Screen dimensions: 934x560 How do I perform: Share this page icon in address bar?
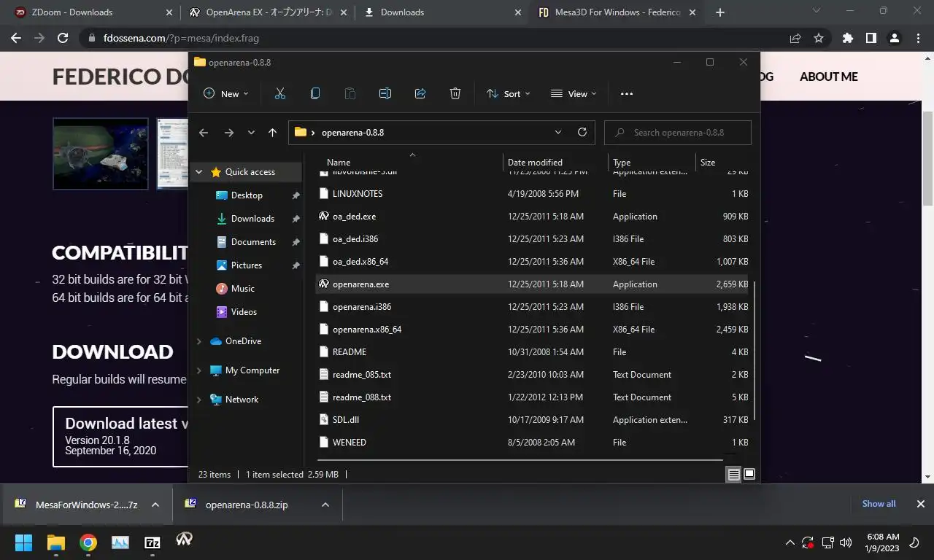point(795,38)
